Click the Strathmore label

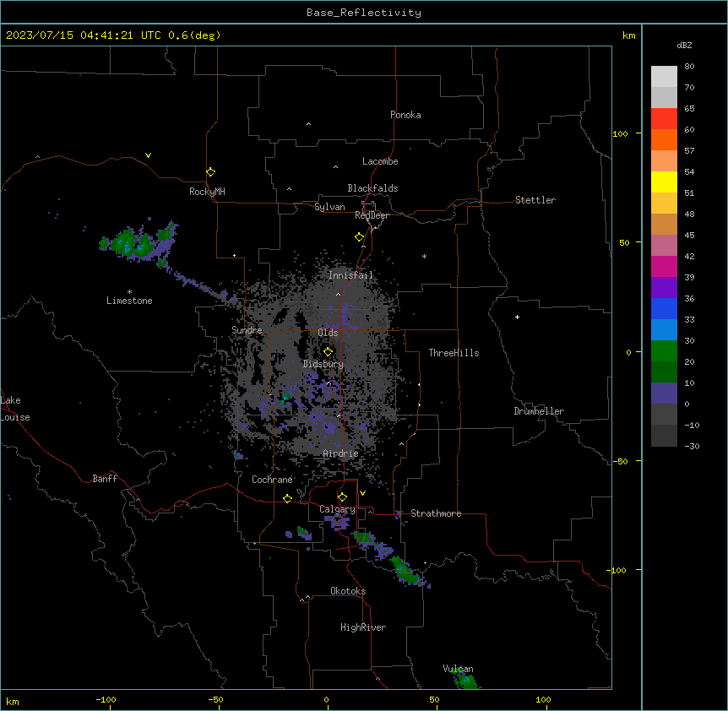point(436,513)
